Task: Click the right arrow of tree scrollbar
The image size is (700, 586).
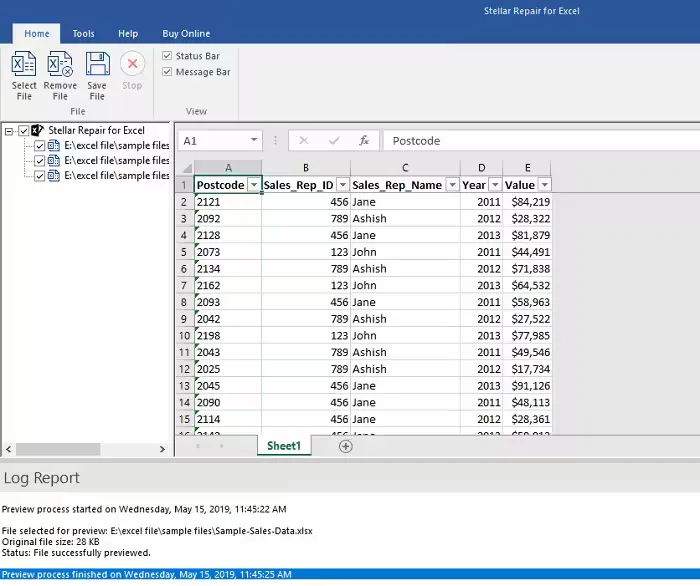Action: tap(162, 449)
